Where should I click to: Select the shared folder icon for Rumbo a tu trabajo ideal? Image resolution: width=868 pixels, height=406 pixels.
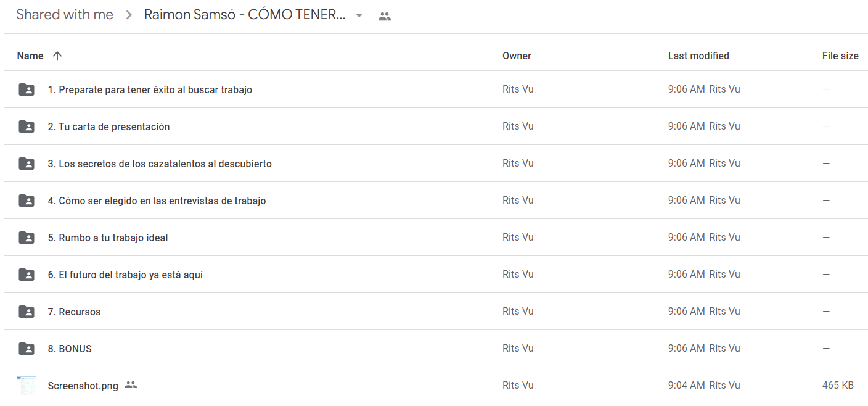point(27,238)
